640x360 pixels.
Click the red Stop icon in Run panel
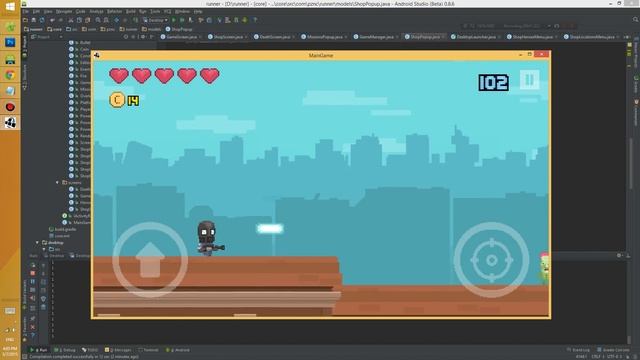33,273
